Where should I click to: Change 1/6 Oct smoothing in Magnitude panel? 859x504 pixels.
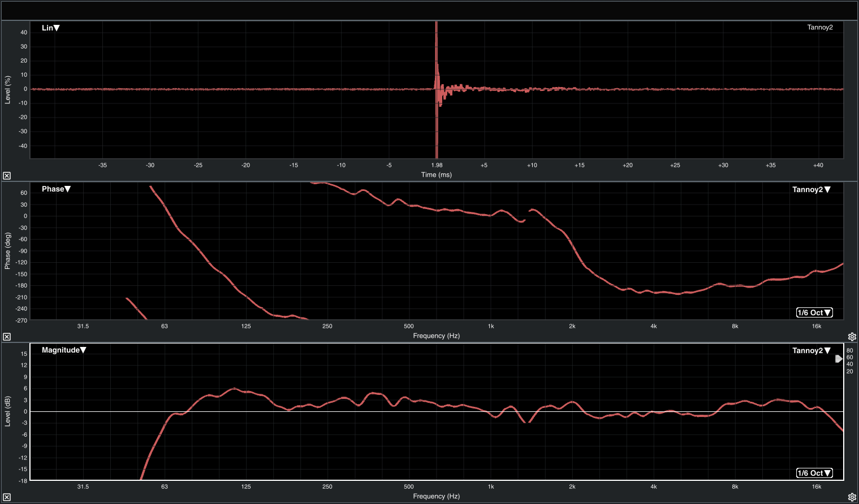coord(814,473)
